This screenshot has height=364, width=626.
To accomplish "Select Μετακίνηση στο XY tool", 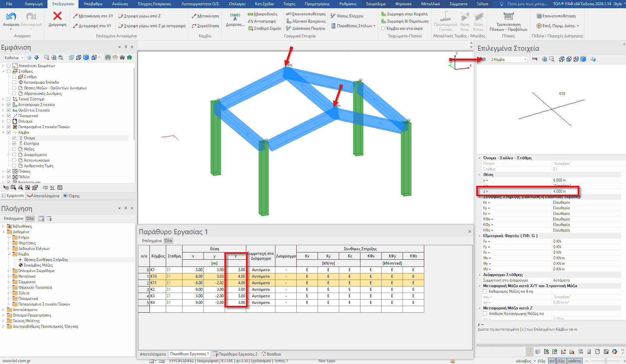I will pos(93,16).
